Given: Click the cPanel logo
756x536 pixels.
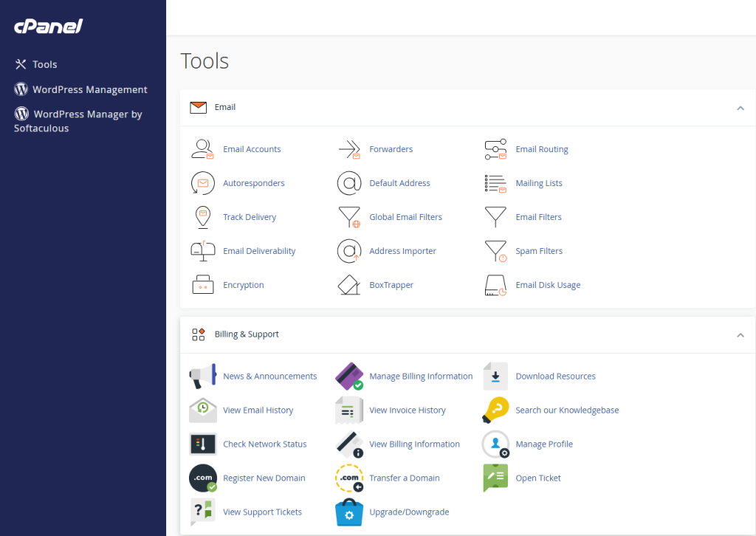Looking at the screenshot, I should click(x=49, y=27).
